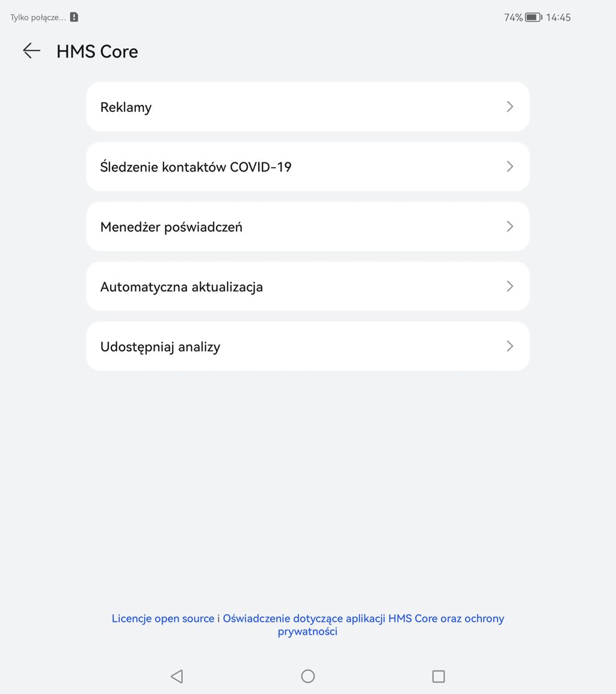Image resolution: width=616 pixels, height=694 pixels.
Task: Open the Licencje open source link
Action: point(163,619)
